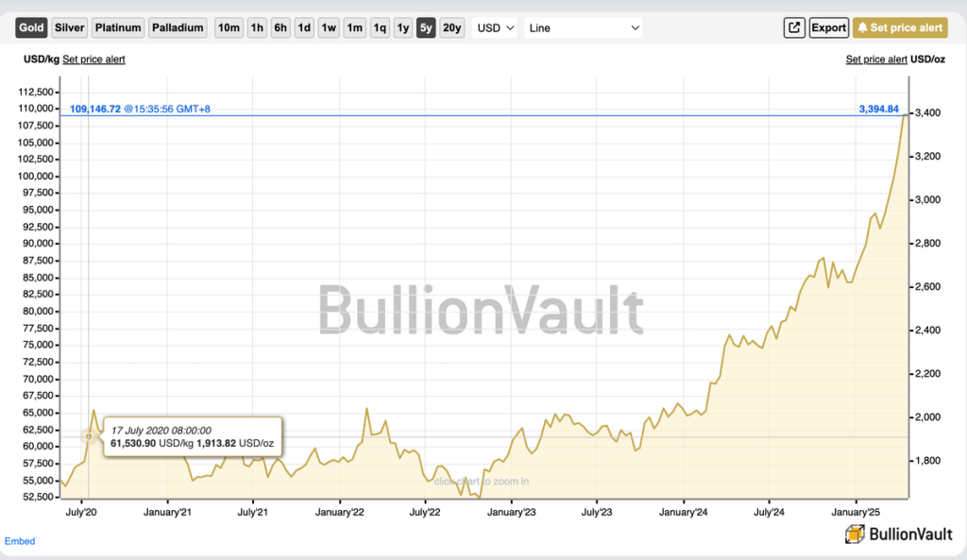Screen dimensions: 967x560
Task: Open the USD currency dropdown
Action: coord(496,27)
